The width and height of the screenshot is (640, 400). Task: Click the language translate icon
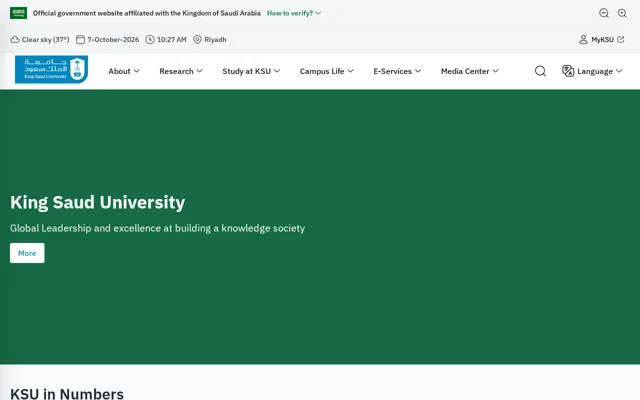click(568, 71)
